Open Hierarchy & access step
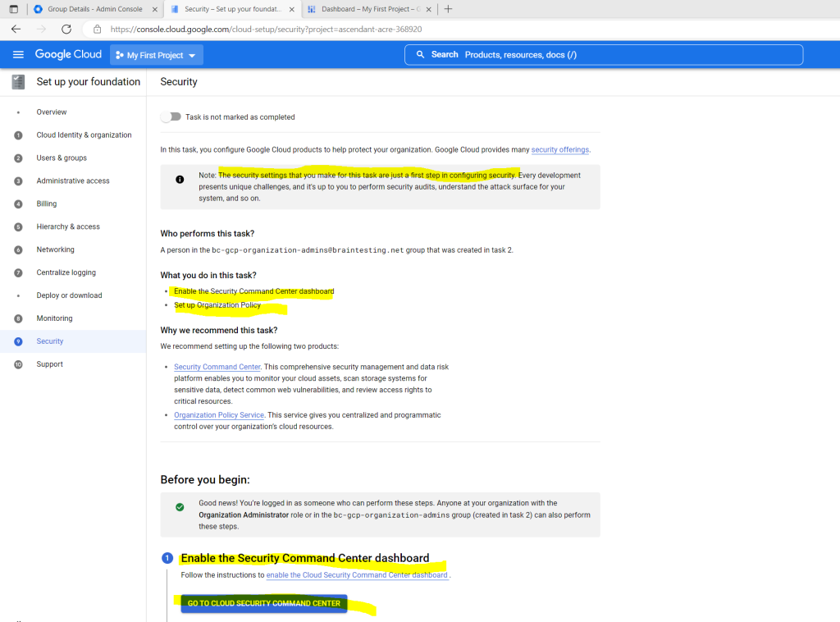Image resolution: width=840 pixels, height=622 pixels. point(68,226)
